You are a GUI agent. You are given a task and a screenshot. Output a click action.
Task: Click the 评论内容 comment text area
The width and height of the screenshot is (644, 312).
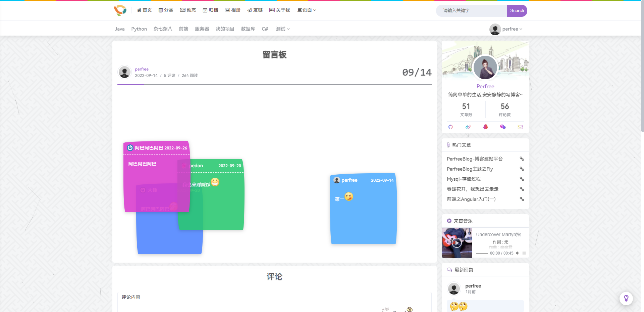pyautogui.click(x=274, y=302)
